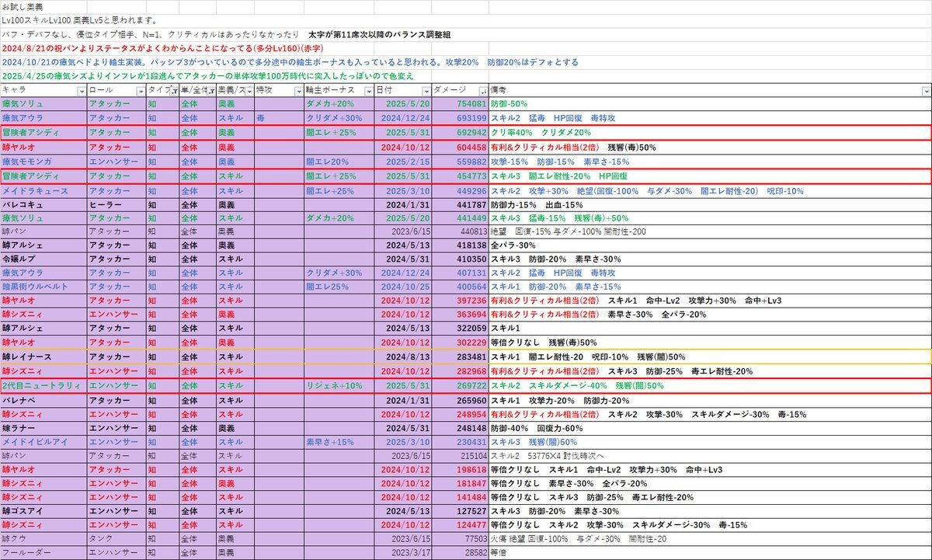
Task: Open the ロール column filter dropdown
Action: tap(141, 90)
